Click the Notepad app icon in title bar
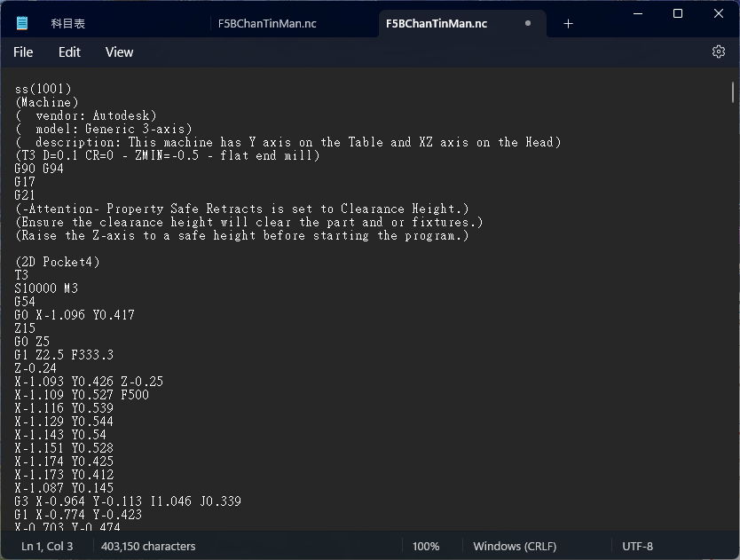The image size is (740, 560). pyautogui.click(x=21, y=24)
